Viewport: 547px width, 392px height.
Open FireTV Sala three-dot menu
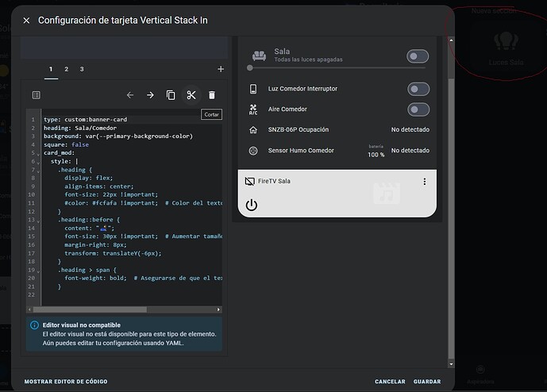click(x=425, y=182)
